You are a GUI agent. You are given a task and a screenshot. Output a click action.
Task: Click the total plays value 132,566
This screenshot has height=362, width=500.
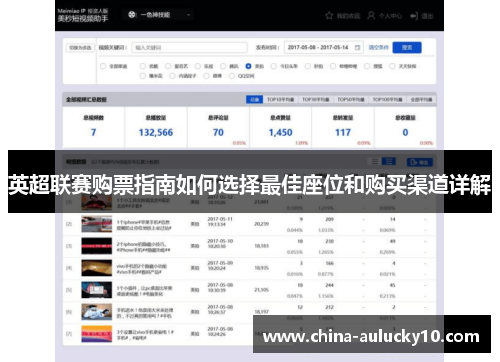156,132
